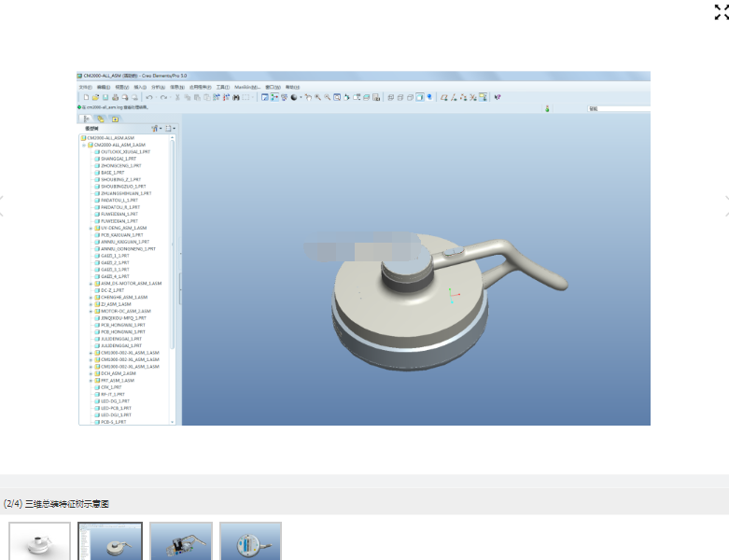The width and height of the screenshot is (729, 560).
Task: Open the 分析(A) menu
Action: 158,87
